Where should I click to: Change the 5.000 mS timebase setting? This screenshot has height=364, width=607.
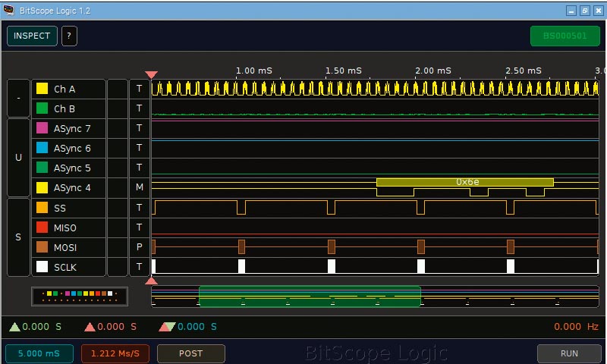(39, 353)
